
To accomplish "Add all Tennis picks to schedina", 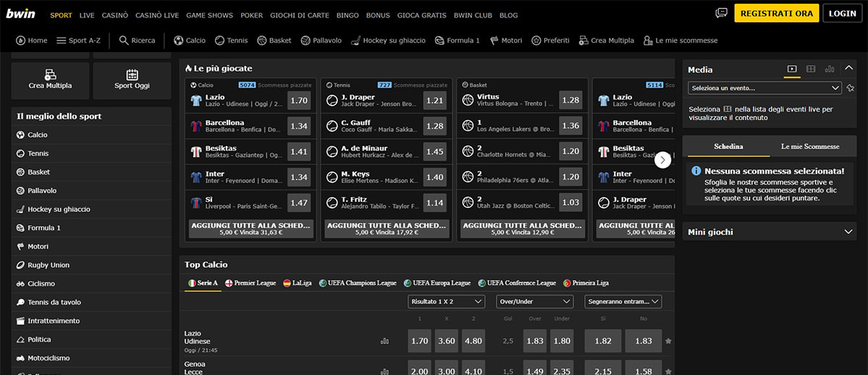I will [387, 229].
